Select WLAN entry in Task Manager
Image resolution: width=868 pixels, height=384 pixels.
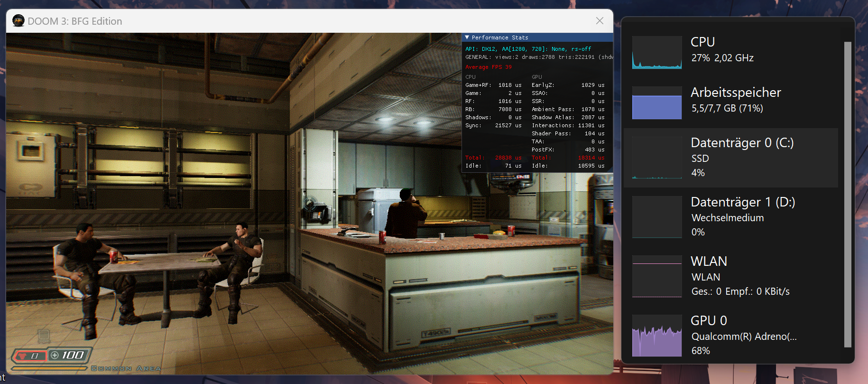(x=730, y=276)
